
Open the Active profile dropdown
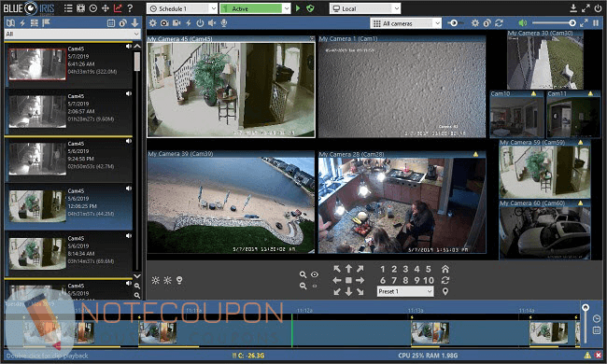255,8
